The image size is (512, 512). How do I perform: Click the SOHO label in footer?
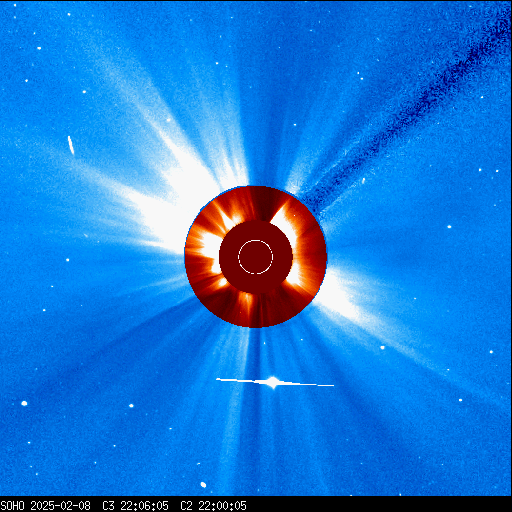tap(12, 505)
